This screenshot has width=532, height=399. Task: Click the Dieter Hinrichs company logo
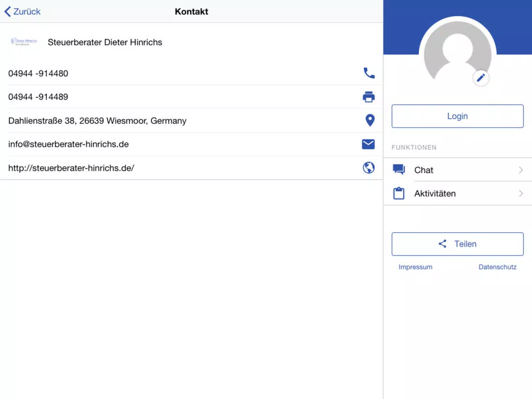point(24,42)
